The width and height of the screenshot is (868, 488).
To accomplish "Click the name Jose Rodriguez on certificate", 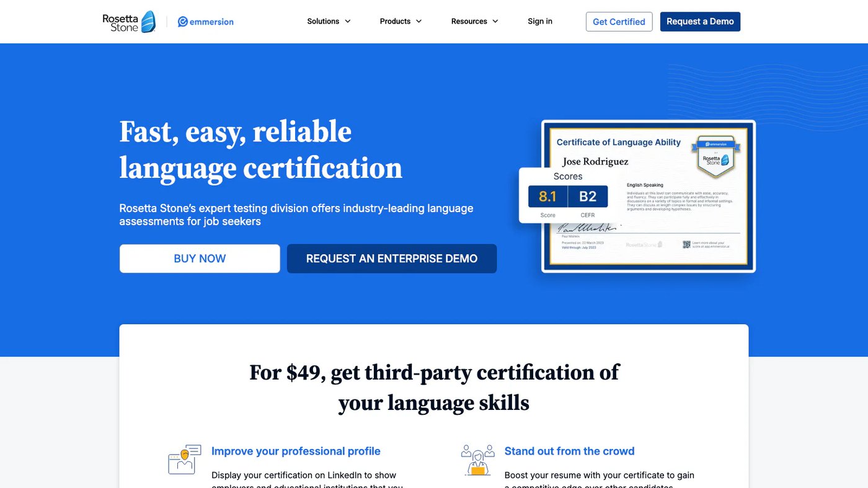I will (595, 162).
